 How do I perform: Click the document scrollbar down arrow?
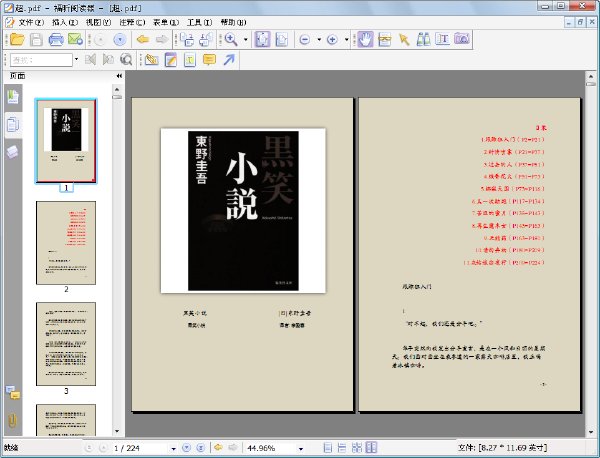[590, 432]
